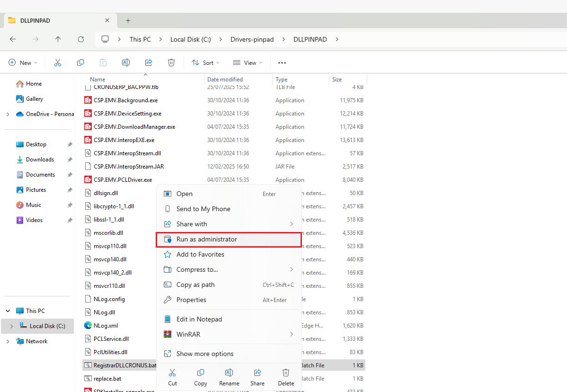Click the Refresh icon beside address bar
The width and height of the screenshot is (567, 392).
click(x=81, y=39)
